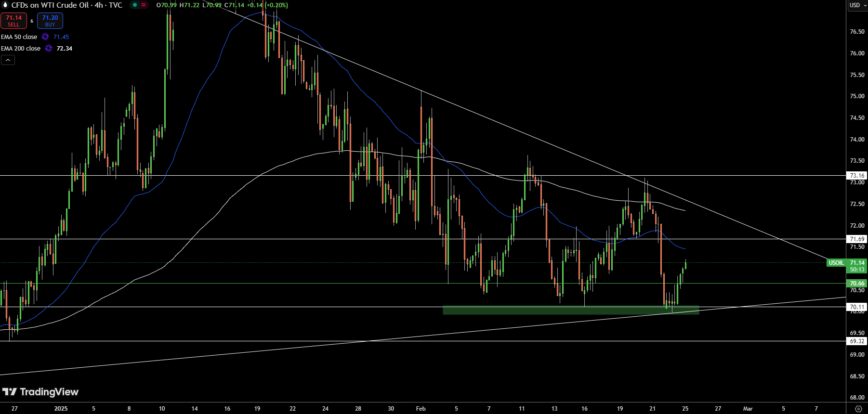Click the high value H71.22
The width and height of the screenshot is (868, 414).
click(x=189, y=5)
